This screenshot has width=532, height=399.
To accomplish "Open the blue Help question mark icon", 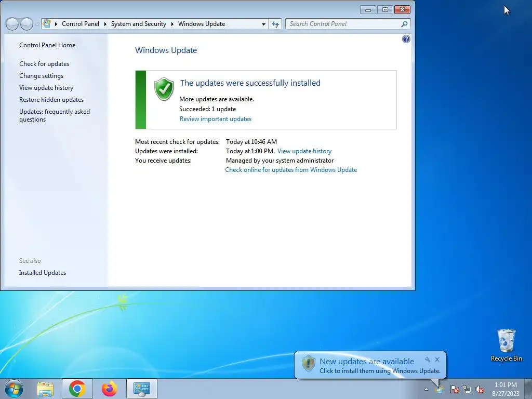I will coord(406,39).
